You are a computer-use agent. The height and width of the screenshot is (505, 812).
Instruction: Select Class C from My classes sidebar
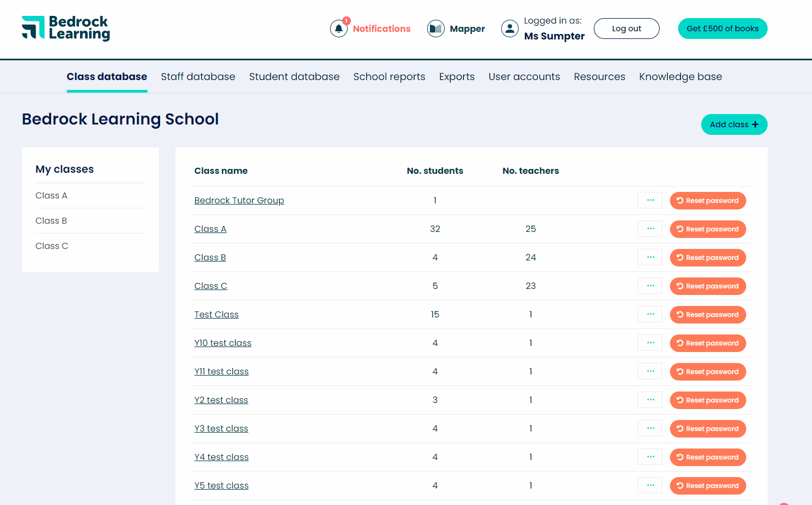(x=52, y=246)
